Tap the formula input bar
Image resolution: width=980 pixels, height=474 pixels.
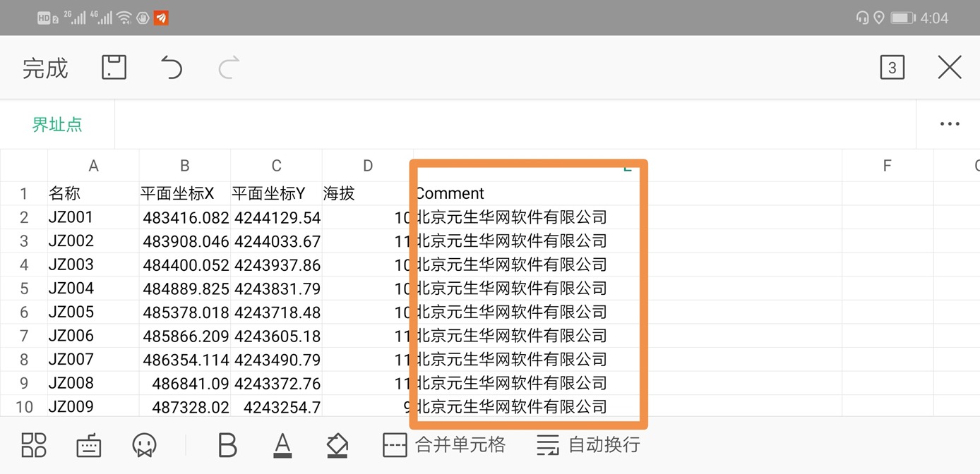point(515,124)
